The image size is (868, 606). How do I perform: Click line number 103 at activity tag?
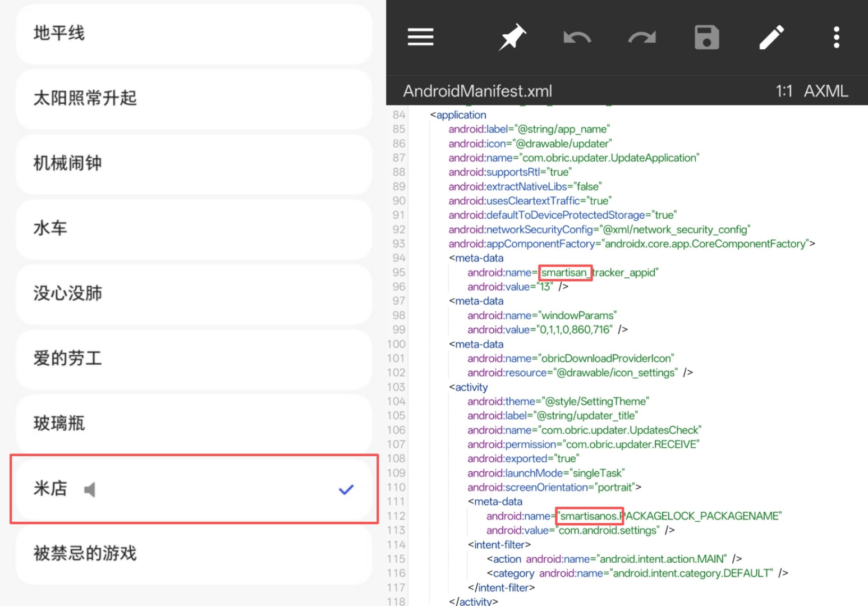[x=396, y=387]
